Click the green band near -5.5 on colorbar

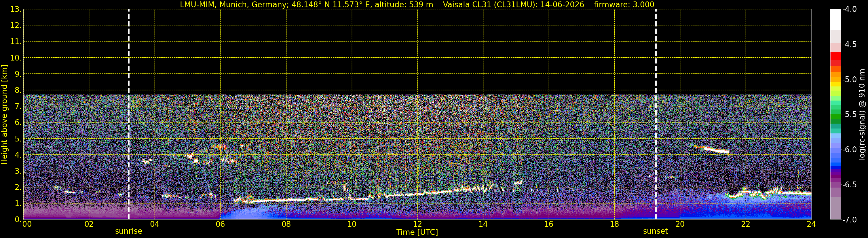(x=835, y=115)
